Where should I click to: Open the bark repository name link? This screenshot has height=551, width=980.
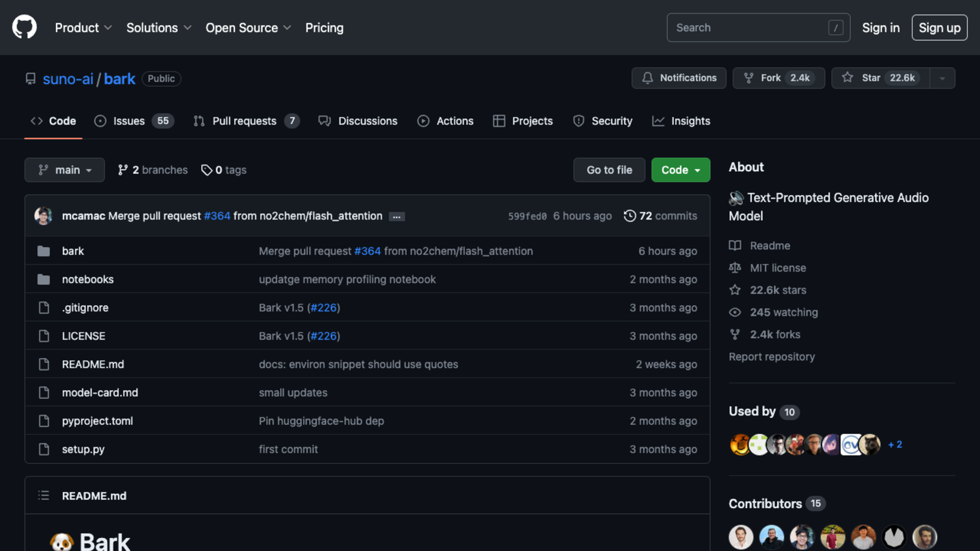[x=119, y=79]
